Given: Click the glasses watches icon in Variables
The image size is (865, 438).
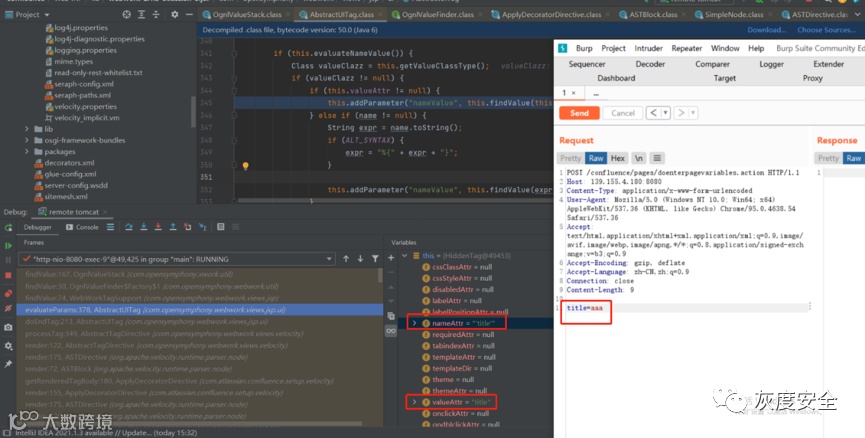Looking at the screenshot, I should click(391, 331).
